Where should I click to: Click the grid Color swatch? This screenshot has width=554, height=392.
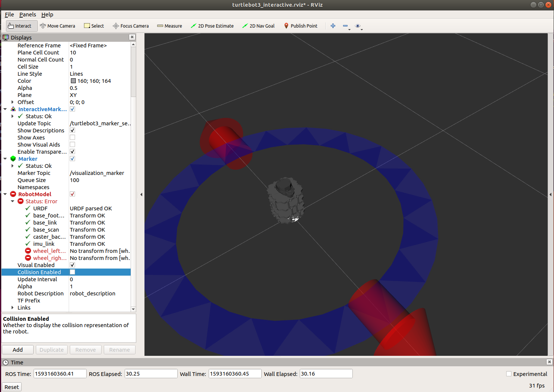pos(73,81)
